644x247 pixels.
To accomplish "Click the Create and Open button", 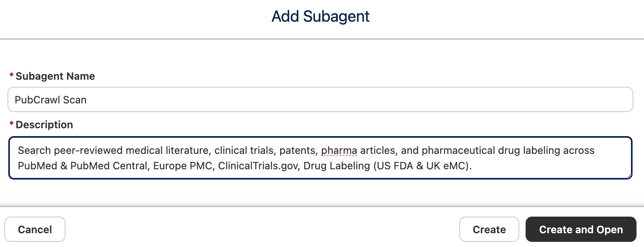I will (x=581, y=229).
